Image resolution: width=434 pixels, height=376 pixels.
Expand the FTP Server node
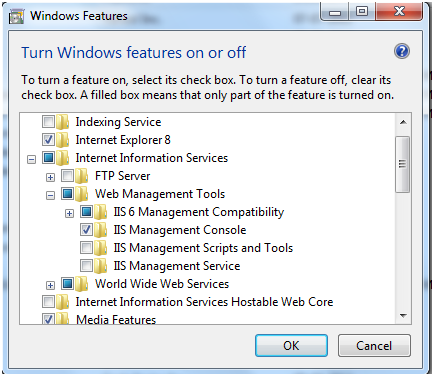[x=50, y=177]
